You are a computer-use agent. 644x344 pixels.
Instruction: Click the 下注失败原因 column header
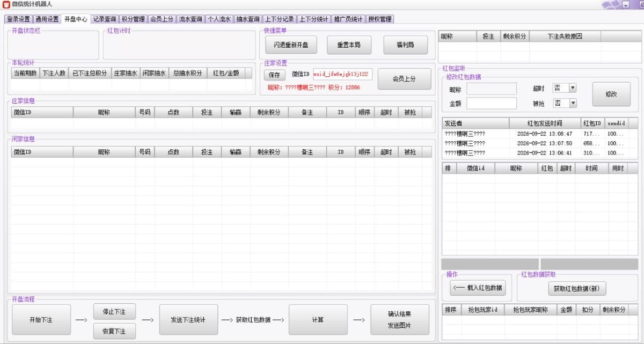pos(565,36)
